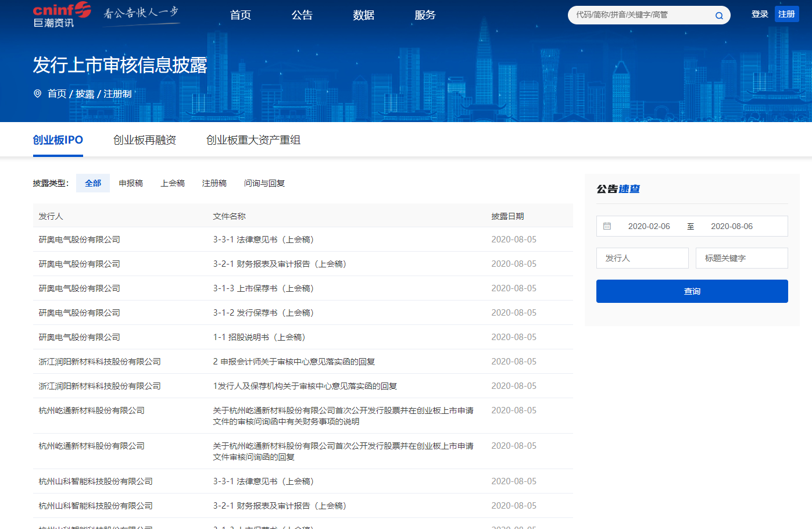The height and width of the screenshot is (529, 812).
Task: Click the location pin breadcrumb icon
Action: [38, 94]
